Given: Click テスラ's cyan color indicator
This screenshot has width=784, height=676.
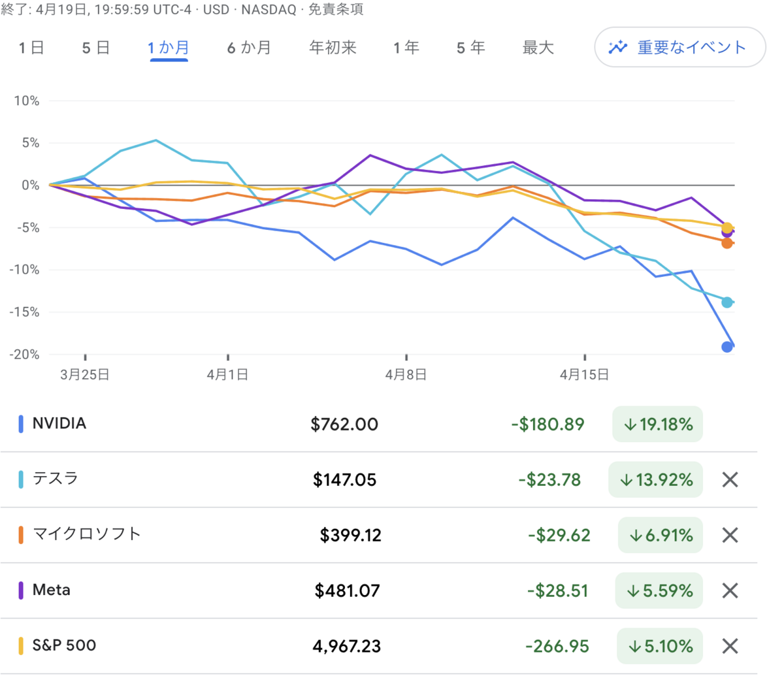Looking at the screenshot, I should (x=21, y=479).
